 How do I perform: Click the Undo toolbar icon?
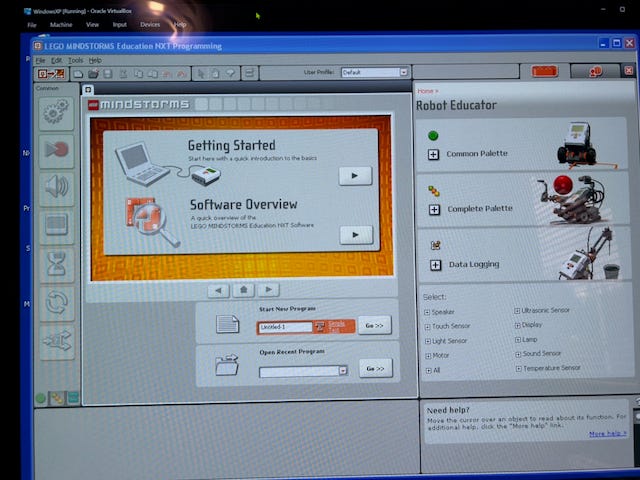(x=167, y=74)
